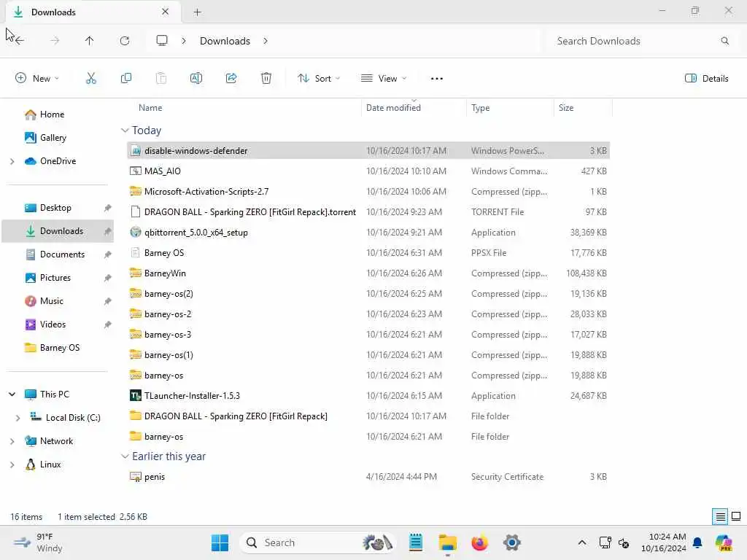This screenshot has width=747, height=560.
Task: Click chevron after Downloads in address bar
Action: coord(266,41)
